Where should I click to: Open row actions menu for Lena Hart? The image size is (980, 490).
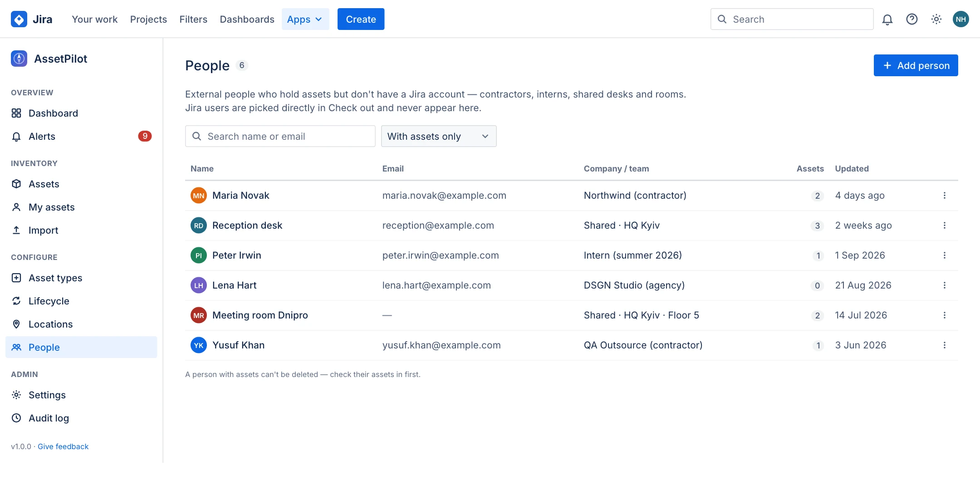click(x=944, y=285)
